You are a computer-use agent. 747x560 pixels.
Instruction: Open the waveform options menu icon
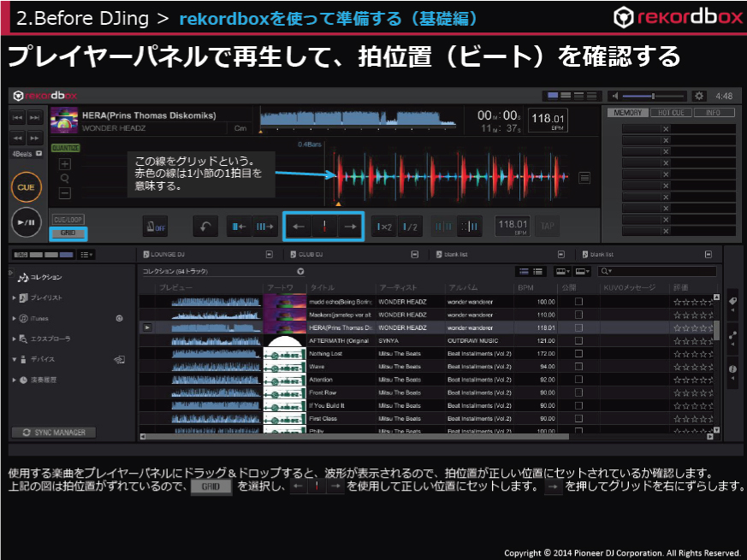pyautogui.click(x=584, y=178)
